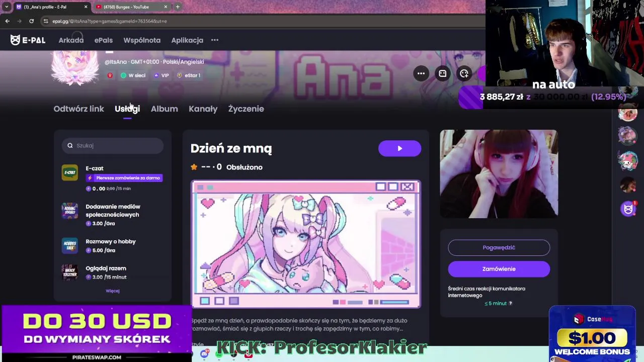Click the eStar 1 badge
644x362 pixels.
pyautogui.click(x=189, y=75)
